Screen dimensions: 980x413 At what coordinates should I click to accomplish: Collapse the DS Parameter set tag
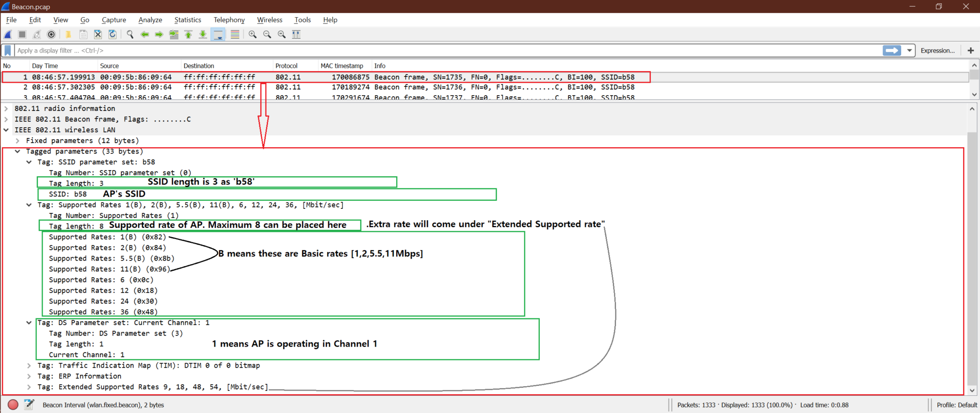tap(29, 323)
